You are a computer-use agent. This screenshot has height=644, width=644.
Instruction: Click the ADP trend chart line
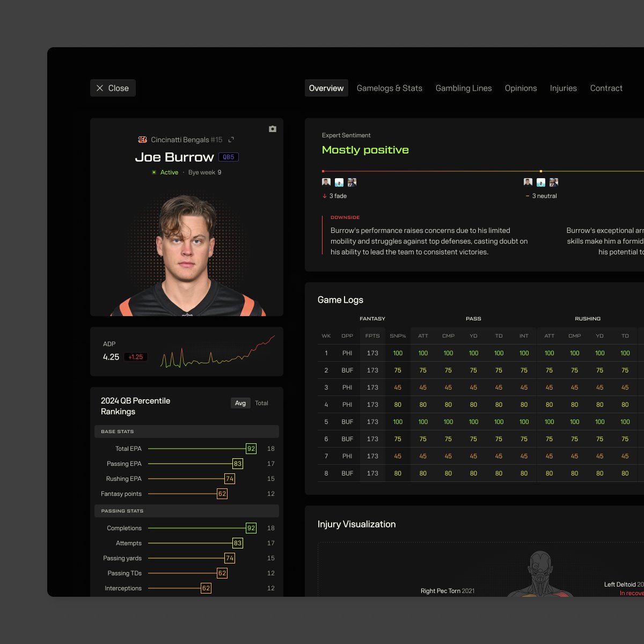coord(217,353)
